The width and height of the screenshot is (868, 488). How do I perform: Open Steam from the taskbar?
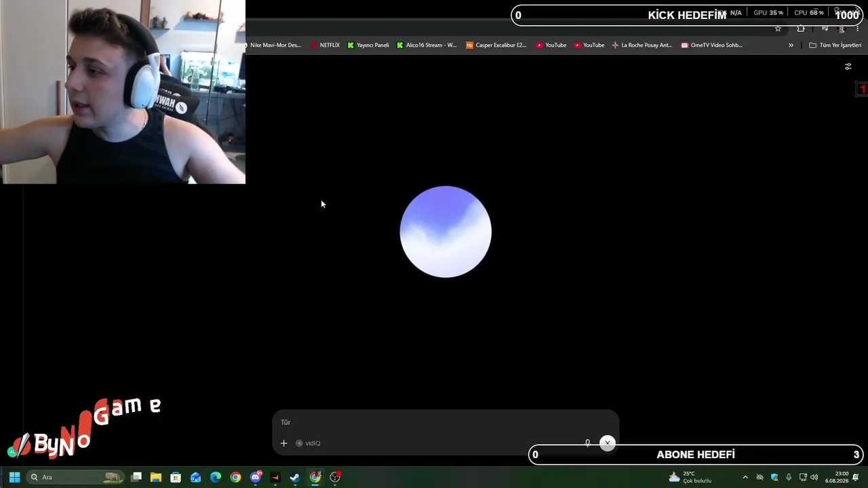pyautogui.click(x=295, y=477)
